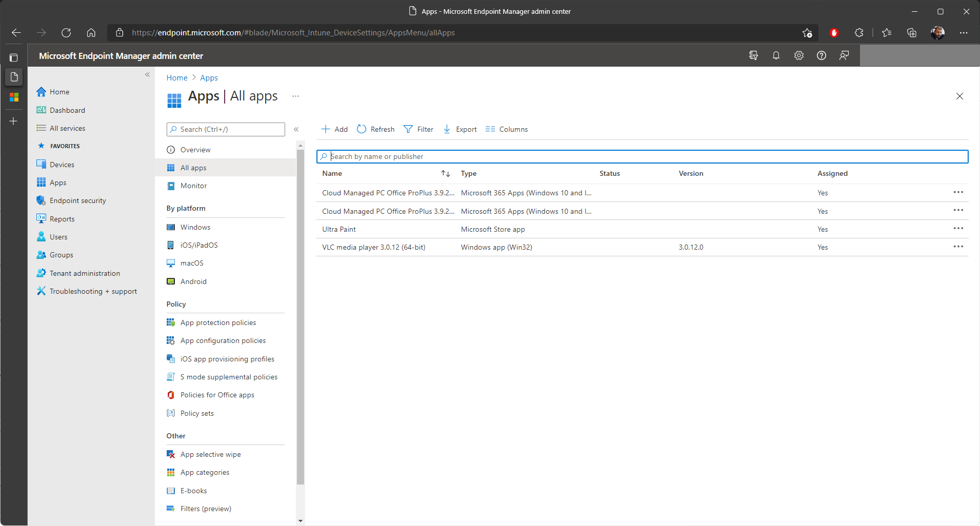This screenshot has width=980, height=526.
Task: Open browser Extensions puzzle icon
Action: coord(859,33)
